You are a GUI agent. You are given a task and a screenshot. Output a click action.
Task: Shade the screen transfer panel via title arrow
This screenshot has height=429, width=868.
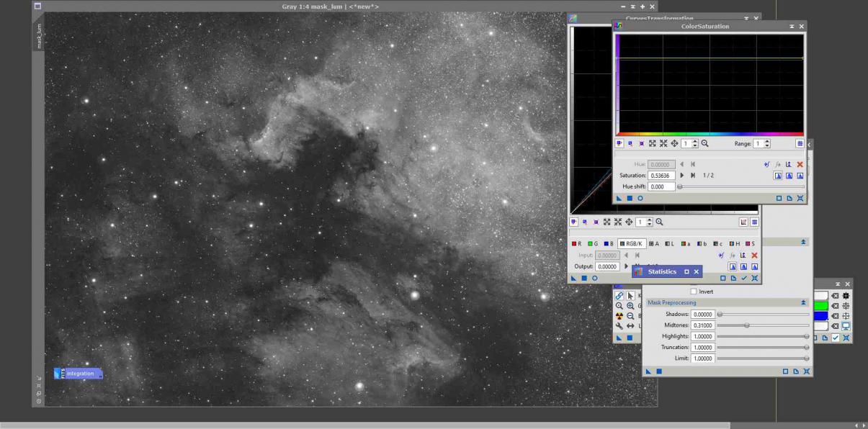[x=837, y=284]
